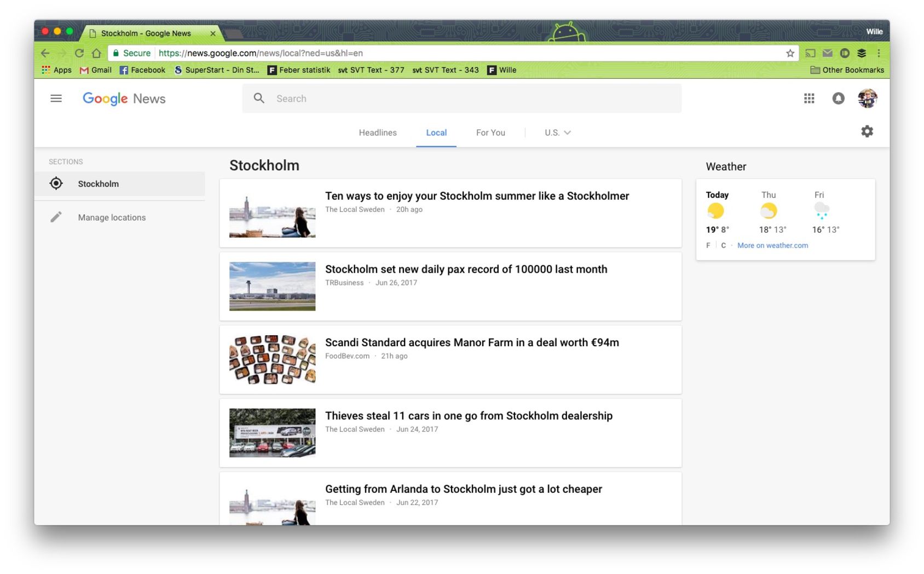Open the Other Bookmarks folder
This screenshot has height=574, width=924.
coord(847,70)
